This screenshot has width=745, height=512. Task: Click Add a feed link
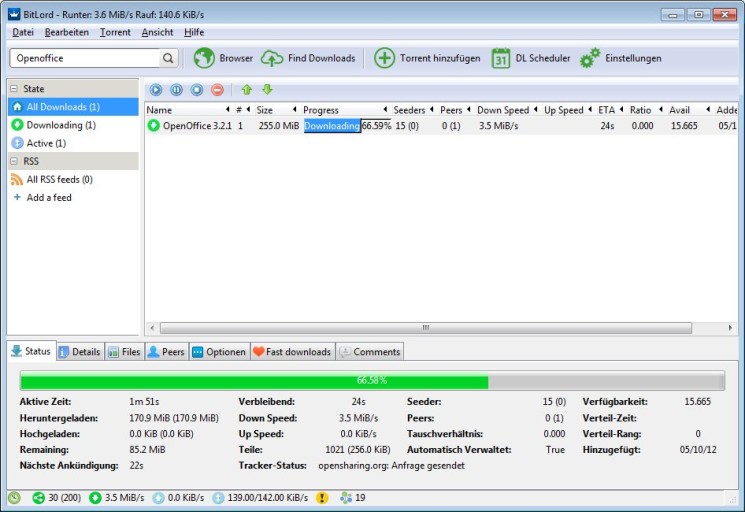[49, 197]
